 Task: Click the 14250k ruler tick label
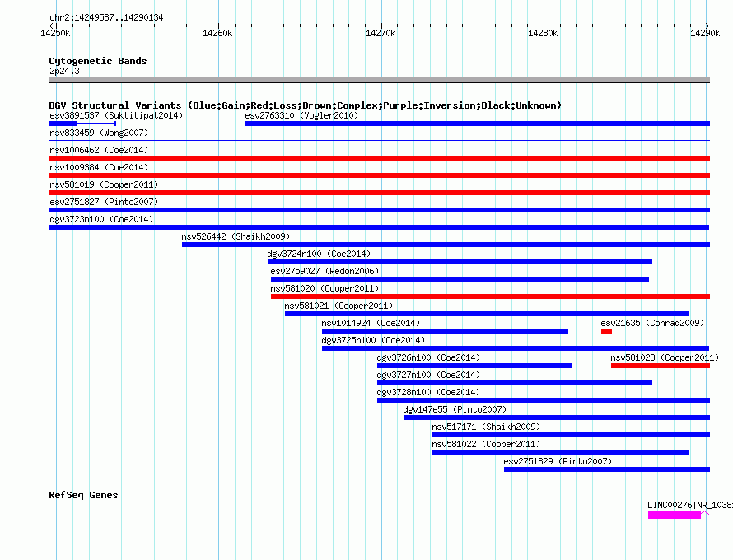click(x=56, y=33)
